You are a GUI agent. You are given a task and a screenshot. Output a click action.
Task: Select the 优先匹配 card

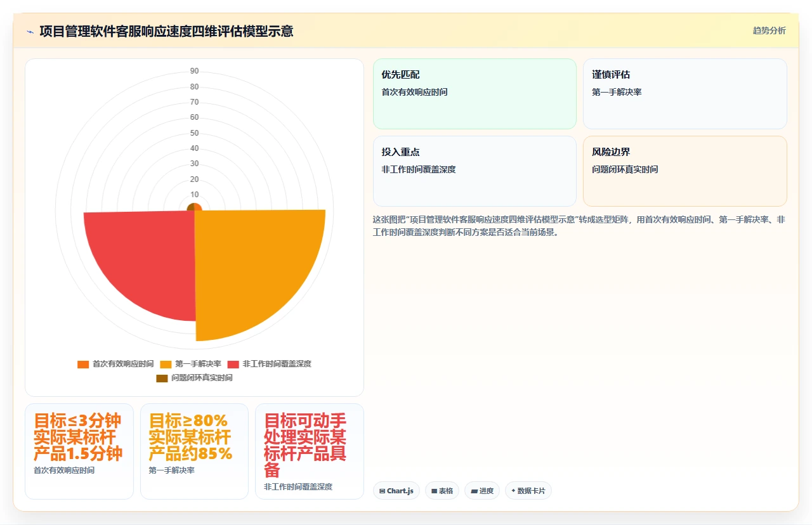pyautogui.click(x=475, y=94)
